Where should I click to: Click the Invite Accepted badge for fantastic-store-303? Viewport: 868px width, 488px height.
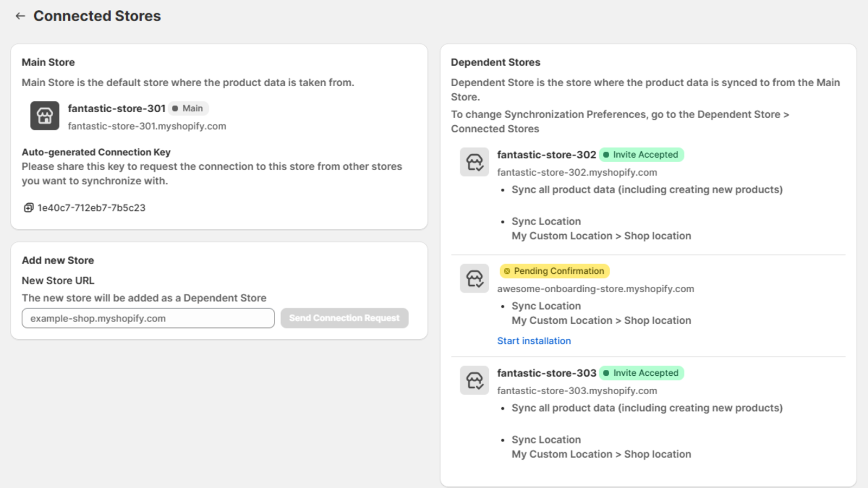pyautogui.click(x=641, y=373)
